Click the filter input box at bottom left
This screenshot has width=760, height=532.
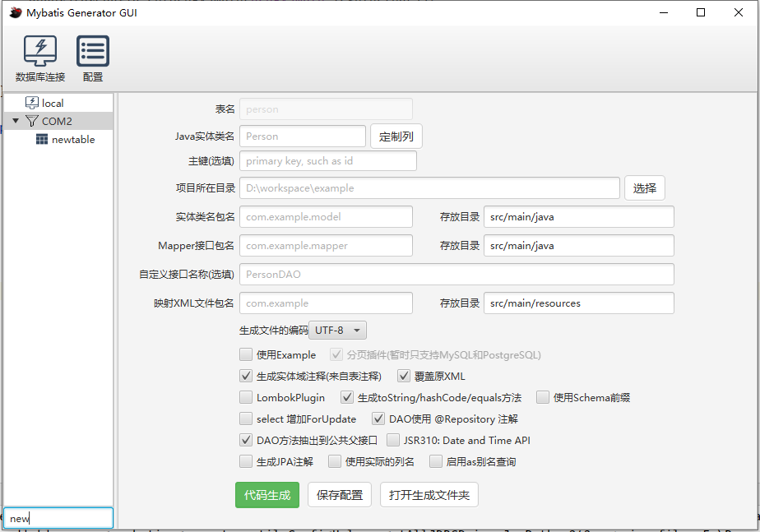(58, 517)
